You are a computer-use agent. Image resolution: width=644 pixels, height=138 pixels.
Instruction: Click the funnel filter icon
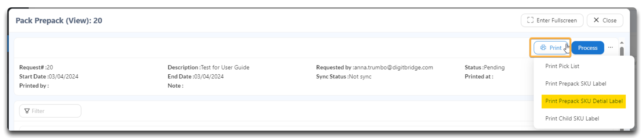tap(27, 111)
